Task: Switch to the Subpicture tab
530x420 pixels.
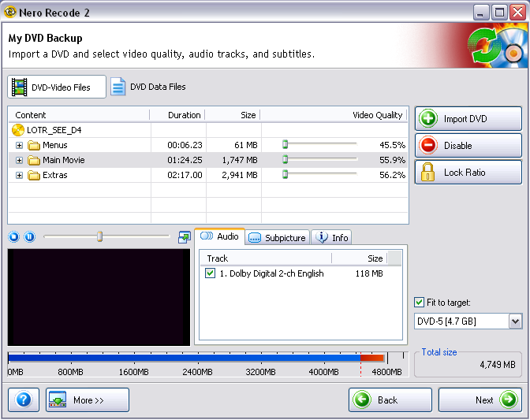Action: pyautogui.click(x=277, y=238)
